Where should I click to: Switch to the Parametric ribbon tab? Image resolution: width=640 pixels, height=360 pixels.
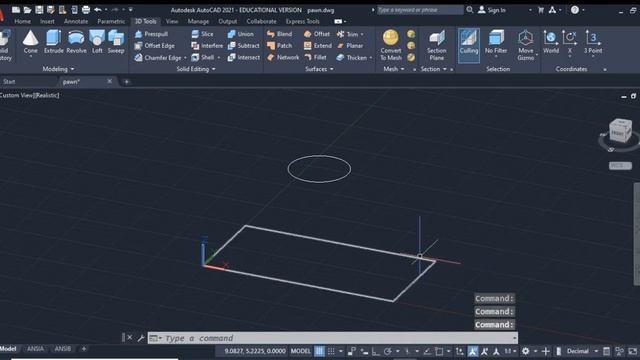click(x=111, y=21)
